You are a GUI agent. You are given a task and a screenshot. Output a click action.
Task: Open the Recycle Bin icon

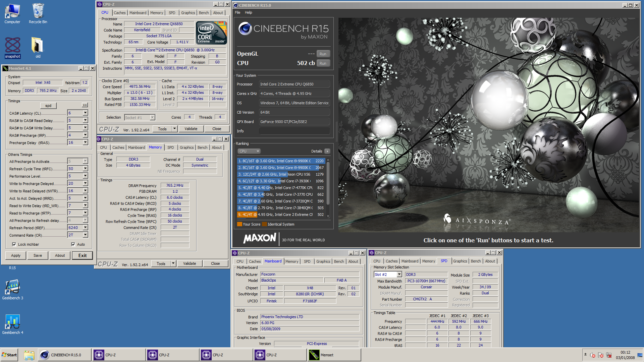click(x=38, y=13)
